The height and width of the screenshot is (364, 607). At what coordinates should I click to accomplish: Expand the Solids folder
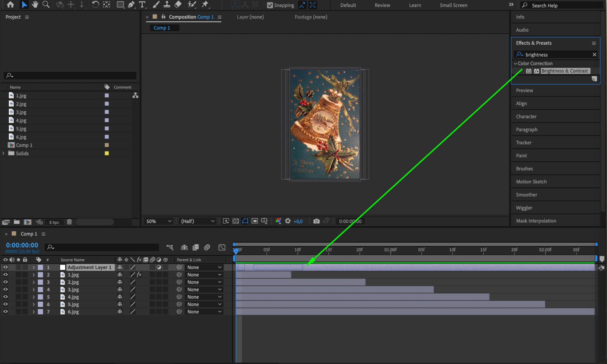pyautogui.click(x=4, y=153)
